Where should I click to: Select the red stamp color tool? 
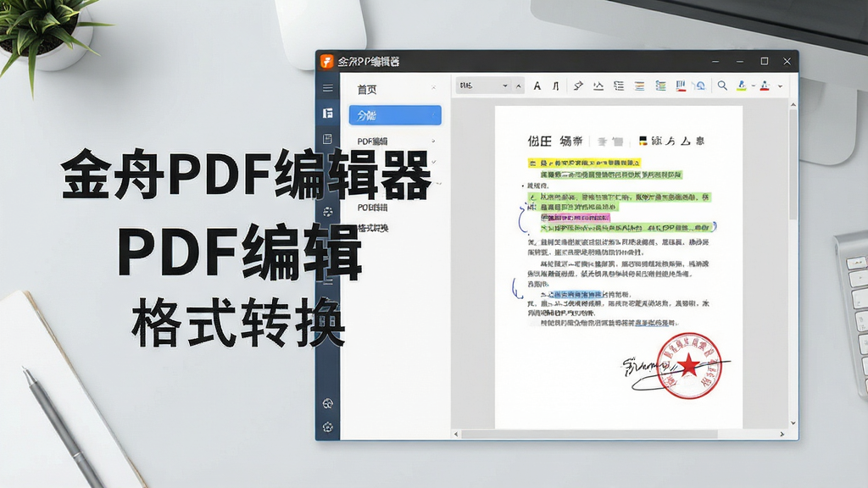[x=765, y=86]
